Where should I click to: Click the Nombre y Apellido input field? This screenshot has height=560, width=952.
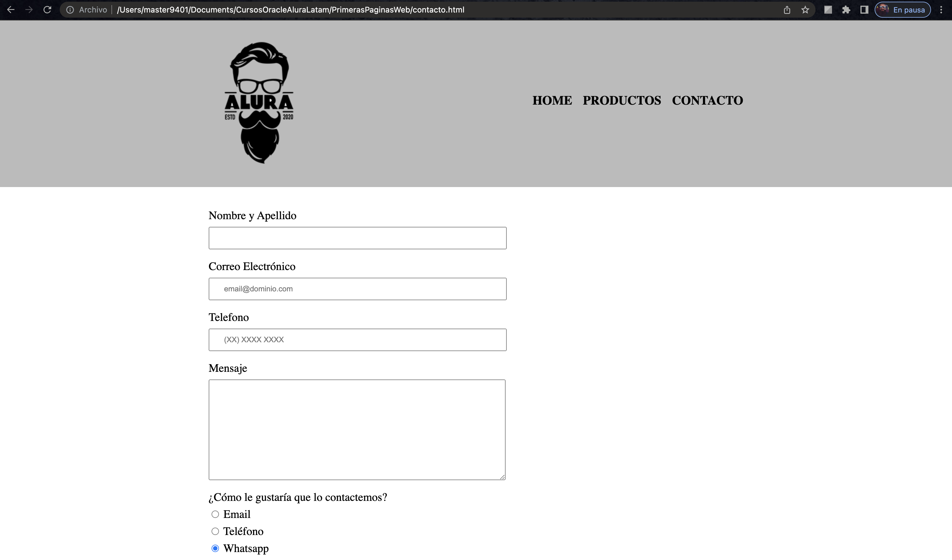[357, 238]
